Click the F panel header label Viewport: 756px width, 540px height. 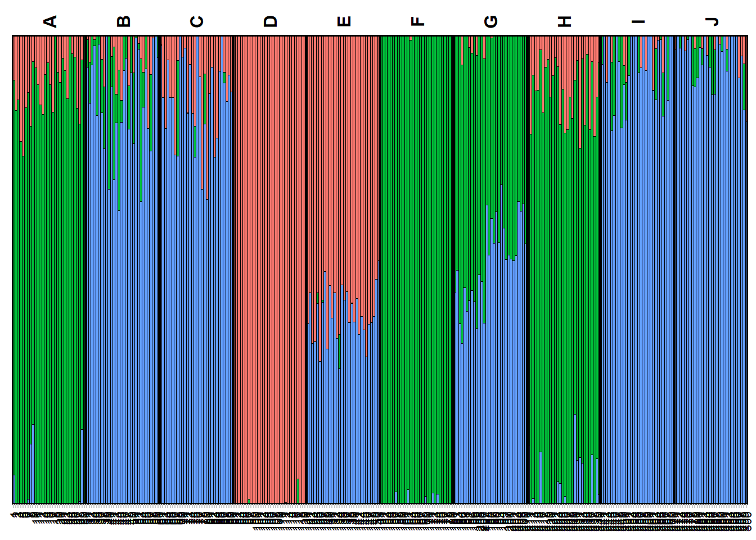point(417,21)
